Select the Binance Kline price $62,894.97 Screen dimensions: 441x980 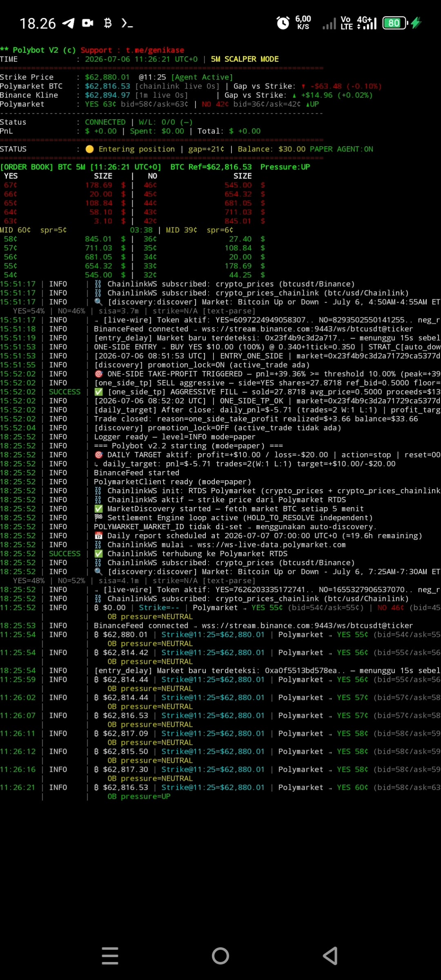107,95
